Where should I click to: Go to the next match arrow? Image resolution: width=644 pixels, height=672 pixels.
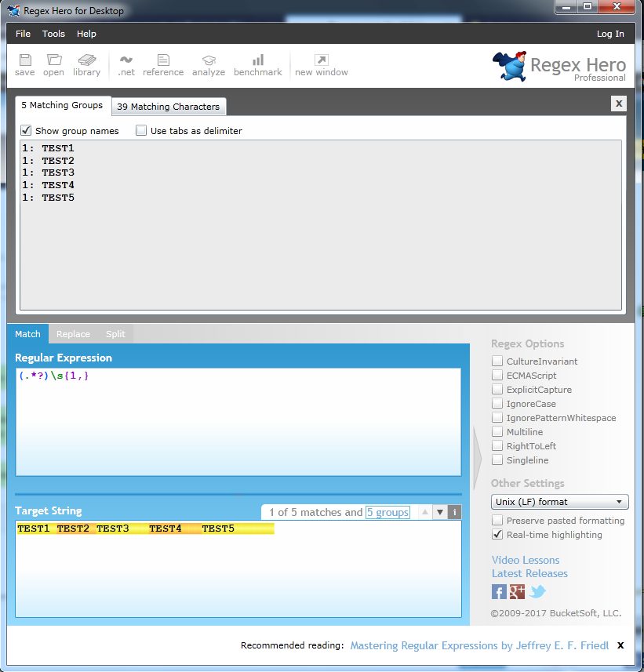point(440,512)
